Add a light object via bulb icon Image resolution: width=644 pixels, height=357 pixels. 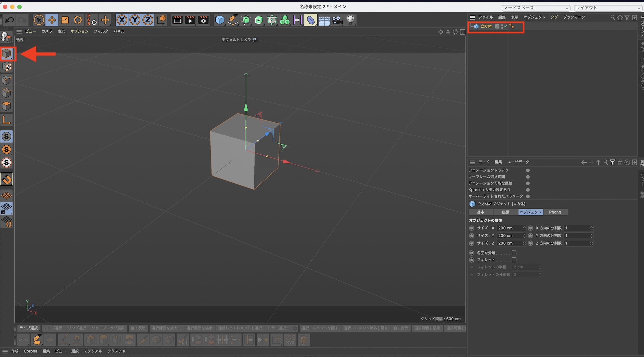click(350, 20)
